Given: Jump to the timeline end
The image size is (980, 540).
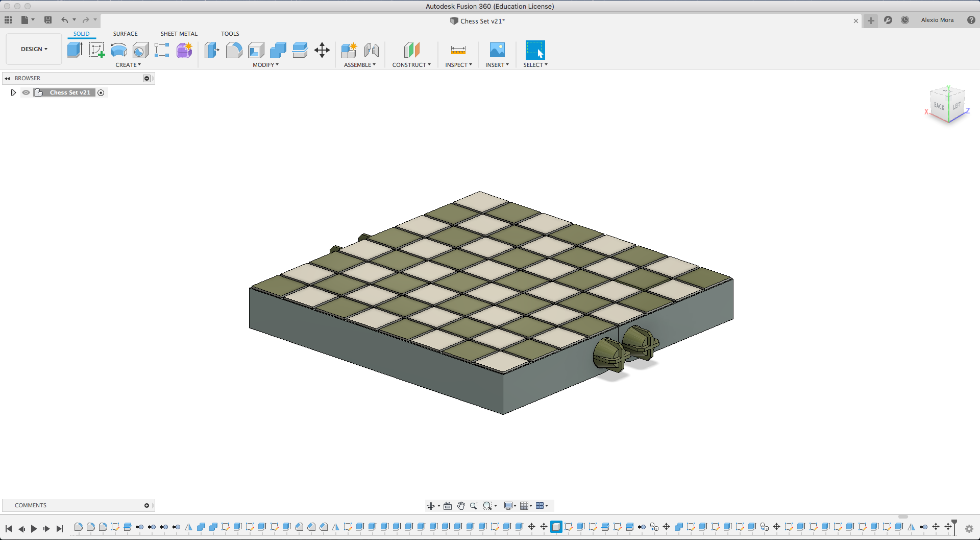Looking at the screenshot, I should coord(60,529).
